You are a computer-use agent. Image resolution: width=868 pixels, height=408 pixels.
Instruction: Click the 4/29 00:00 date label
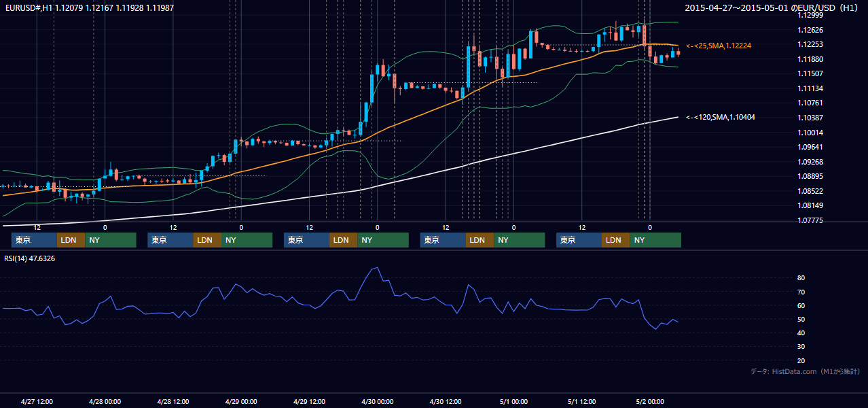tap(241, 401)
